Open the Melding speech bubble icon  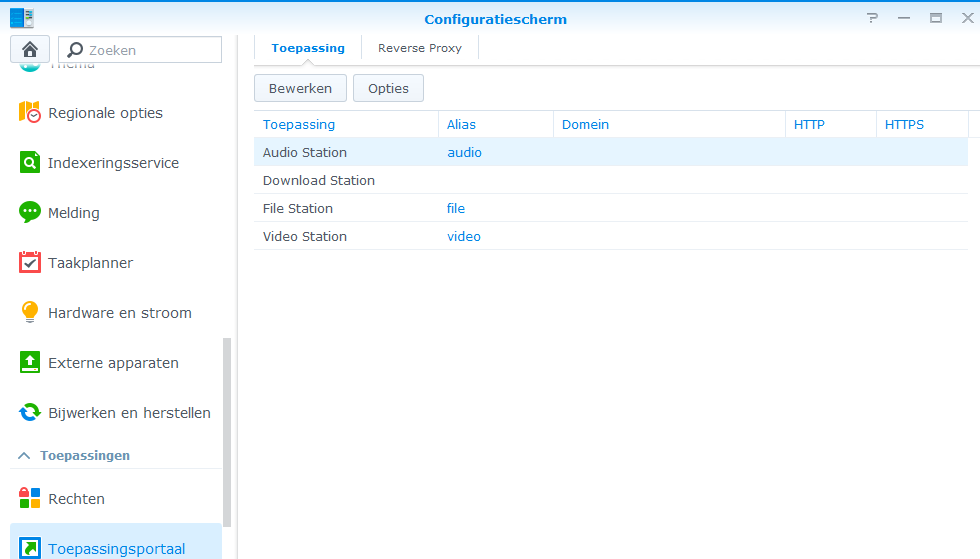coord(30,213)
